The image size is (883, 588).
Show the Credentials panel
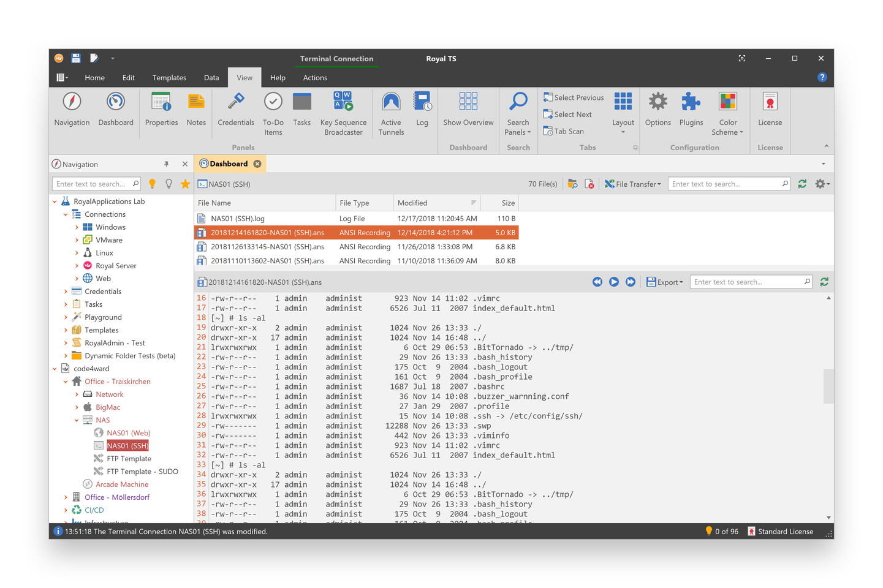(235, 110)
